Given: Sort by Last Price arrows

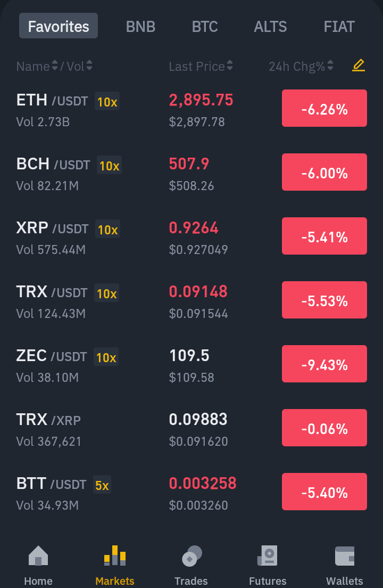Looking at the screenshot, I should (x=229, y=66).
